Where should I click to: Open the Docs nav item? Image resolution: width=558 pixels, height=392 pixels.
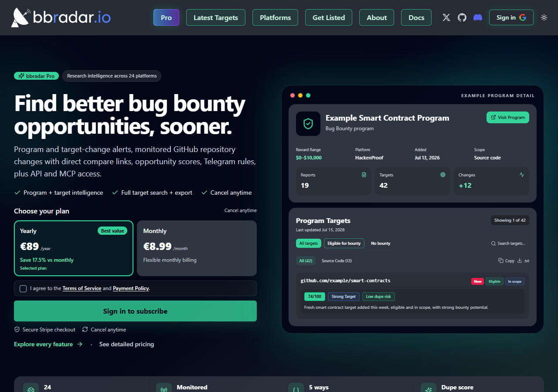pyautogui.click(x=416, y=17)
